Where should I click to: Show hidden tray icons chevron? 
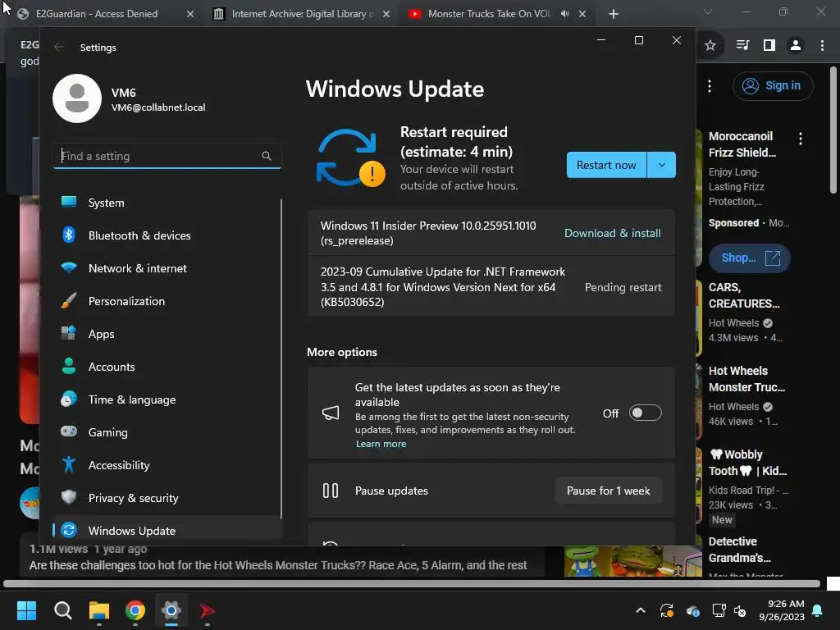[x=640, y=610]
